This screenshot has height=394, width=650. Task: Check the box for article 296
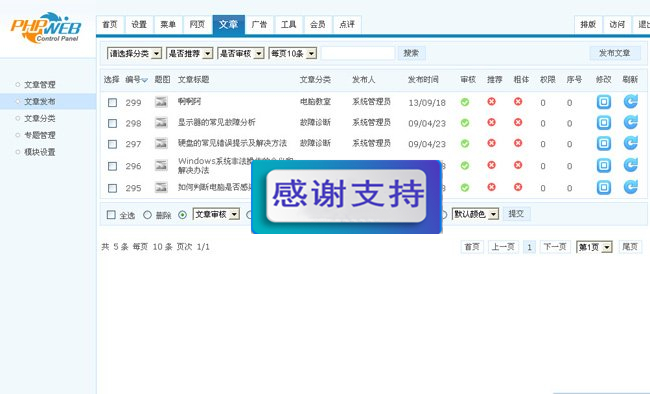pos(112,166)
